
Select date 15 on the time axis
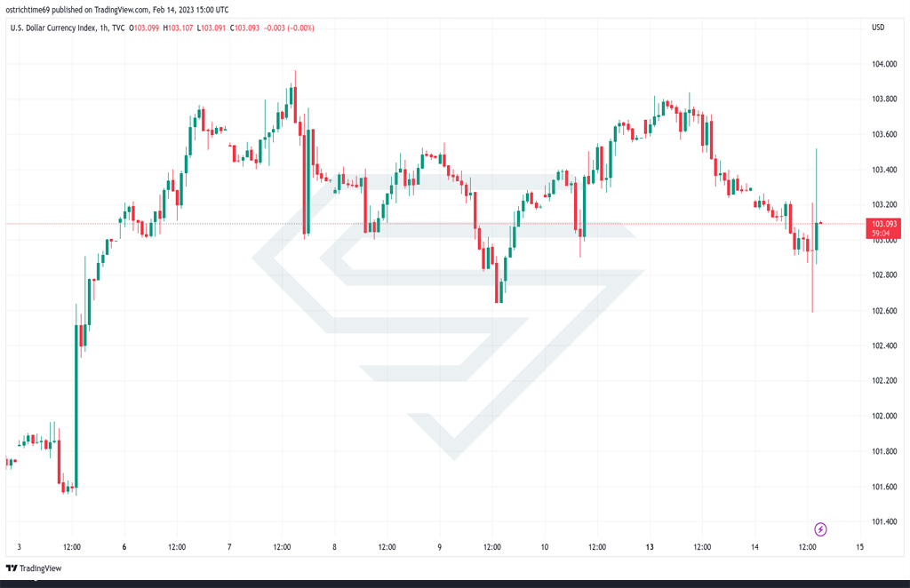859,547
